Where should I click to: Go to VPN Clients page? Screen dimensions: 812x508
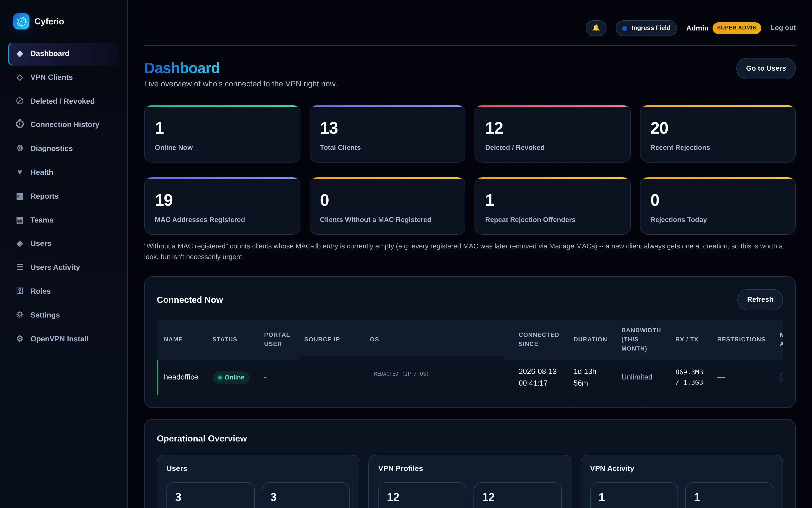[x=64, y=77]
